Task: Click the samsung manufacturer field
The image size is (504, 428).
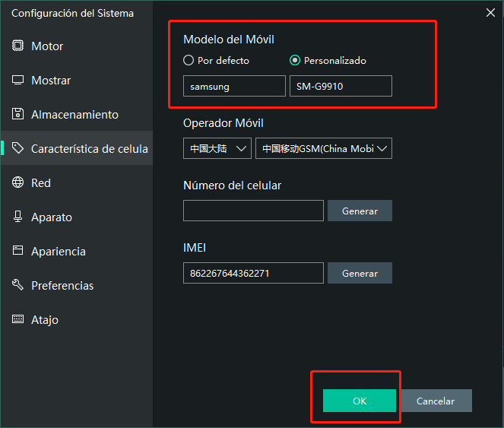Action: [x=234, y=86]
